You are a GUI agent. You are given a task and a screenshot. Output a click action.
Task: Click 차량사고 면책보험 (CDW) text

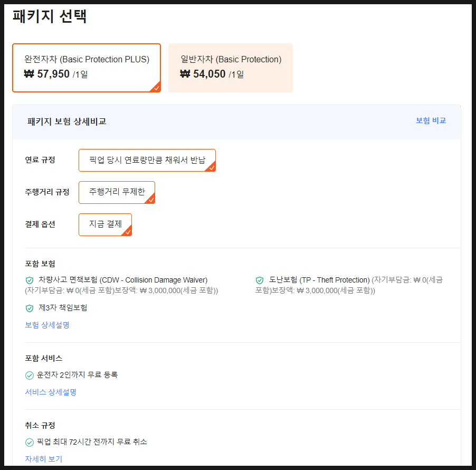pos(123,280)
